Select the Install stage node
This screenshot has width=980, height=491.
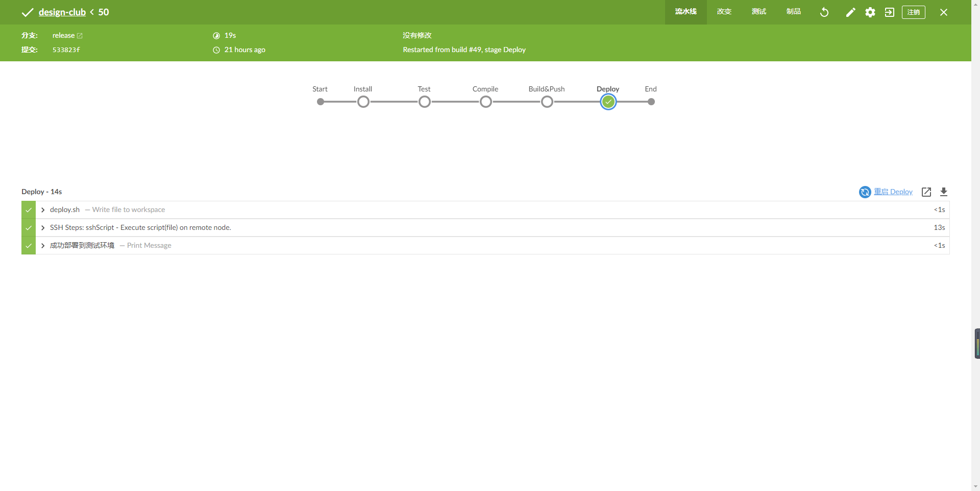pyautogui.click(x=363, y=102)
